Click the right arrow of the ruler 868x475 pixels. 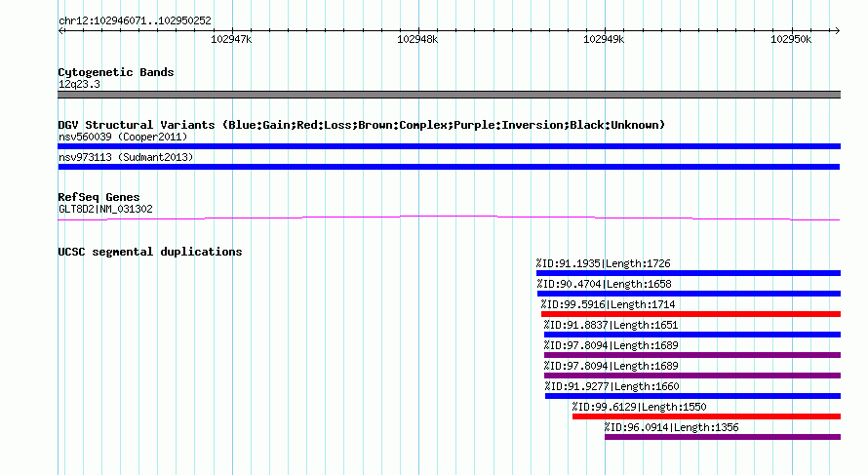point(837,30)
